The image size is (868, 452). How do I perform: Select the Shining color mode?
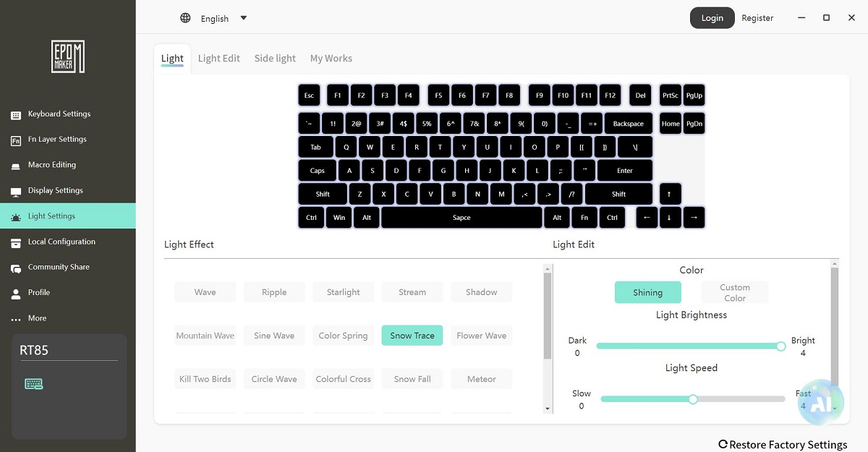[x=647, y=292]
